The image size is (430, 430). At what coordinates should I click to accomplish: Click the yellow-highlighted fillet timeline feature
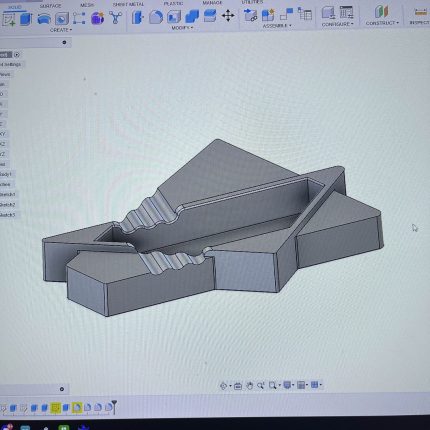click(77, 407)
